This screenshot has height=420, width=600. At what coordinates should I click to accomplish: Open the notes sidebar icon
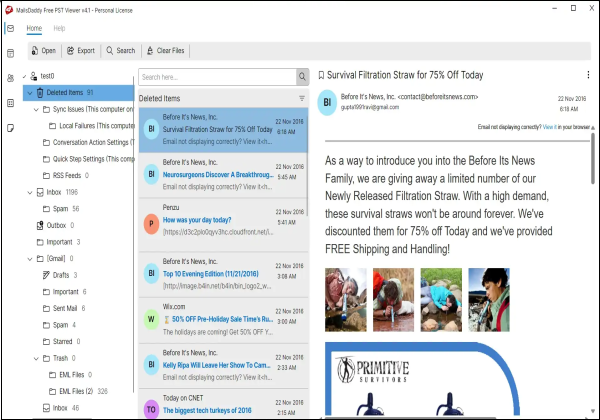tap(11, 128)
